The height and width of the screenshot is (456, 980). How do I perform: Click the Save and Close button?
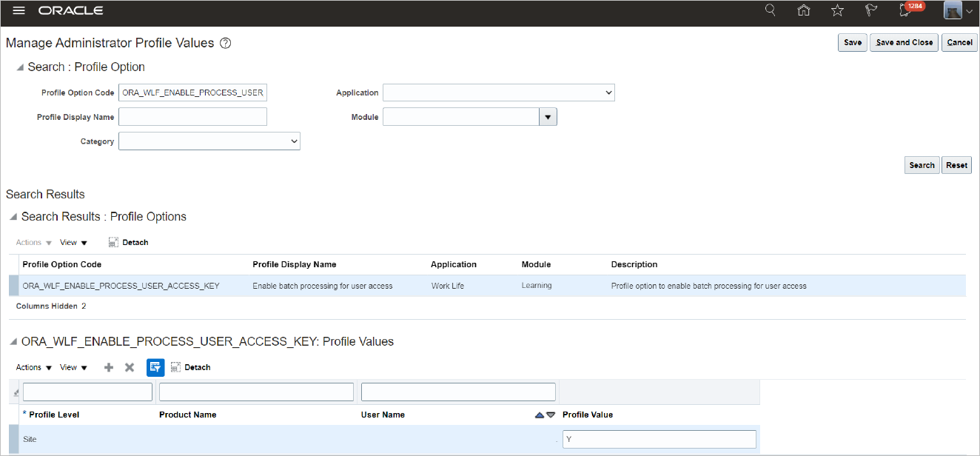coord(904,42)
